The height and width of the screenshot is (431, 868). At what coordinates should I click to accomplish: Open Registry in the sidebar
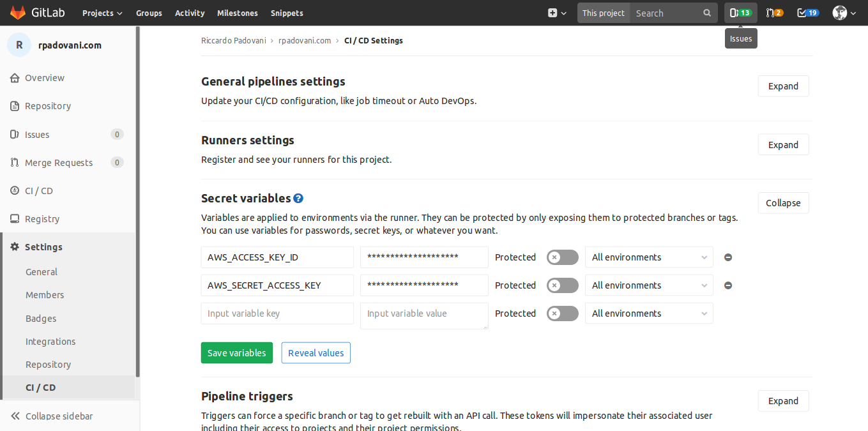[42, 219]
